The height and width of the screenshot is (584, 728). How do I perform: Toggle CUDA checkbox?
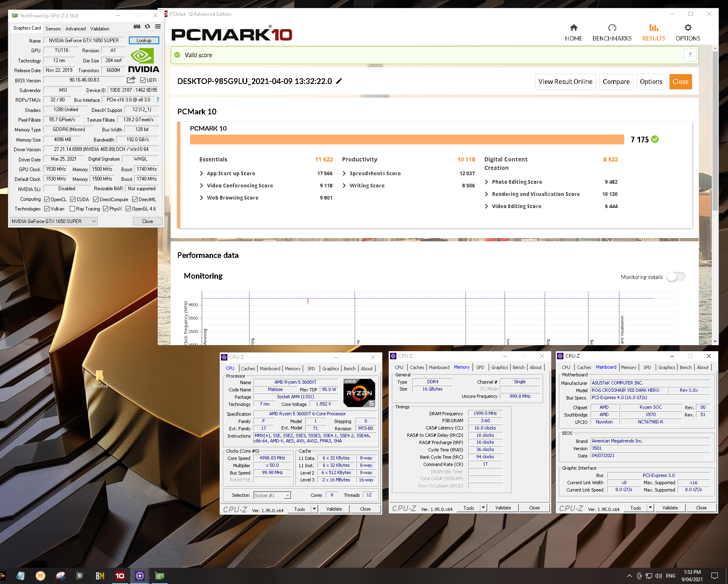pos(73,200)
